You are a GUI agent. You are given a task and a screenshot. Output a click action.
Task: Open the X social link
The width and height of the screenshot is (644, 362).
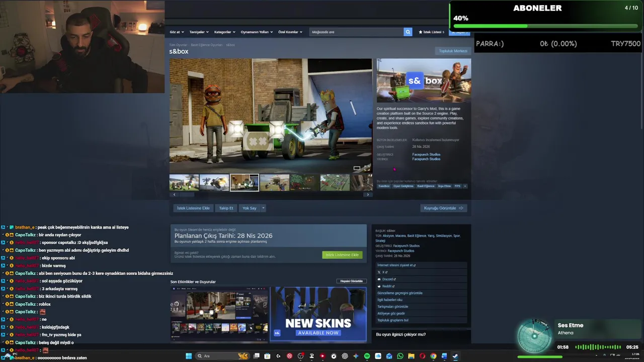click(383, 272)
